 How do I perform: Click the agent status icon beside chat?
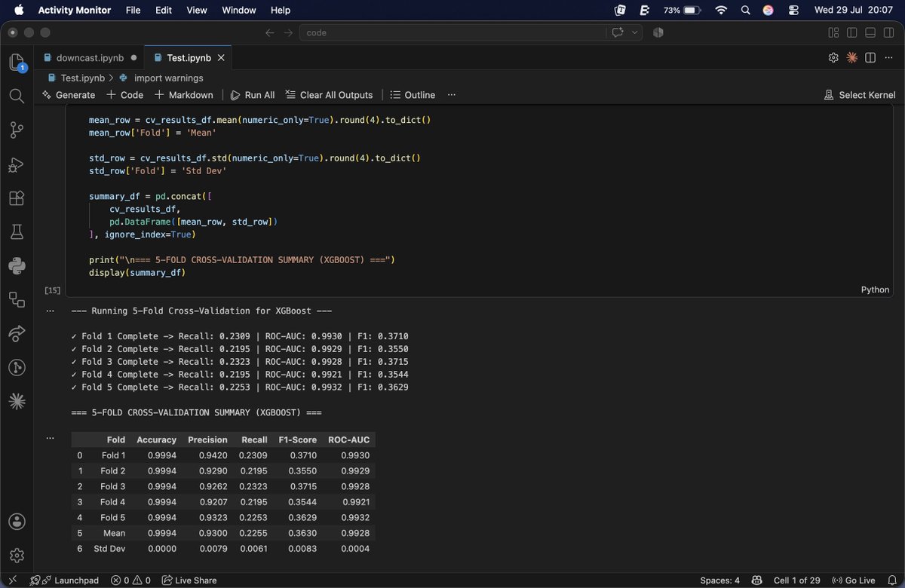click(658, 32)
